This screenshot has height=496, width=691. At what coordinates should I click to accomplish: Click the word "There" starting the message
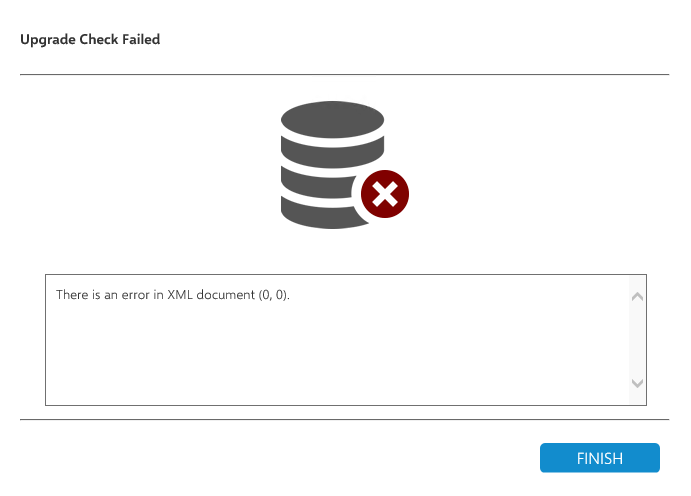(73, 297)
